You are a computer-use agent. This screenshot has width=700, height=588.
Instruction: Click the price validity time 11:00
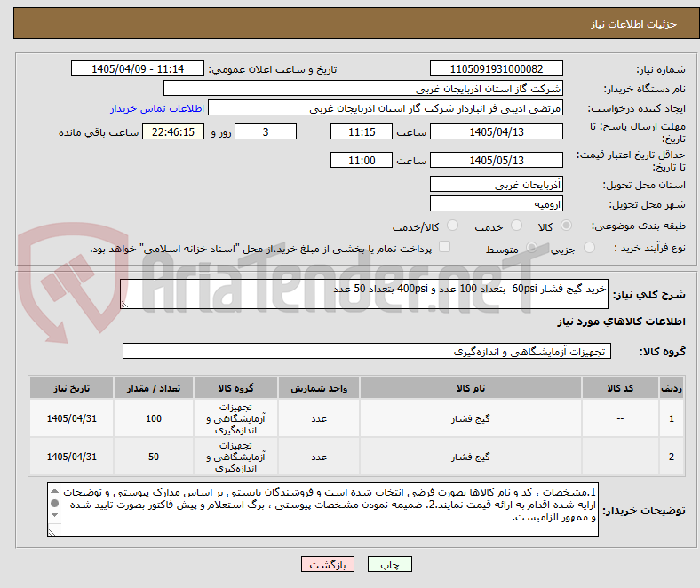tap(362, 160)
